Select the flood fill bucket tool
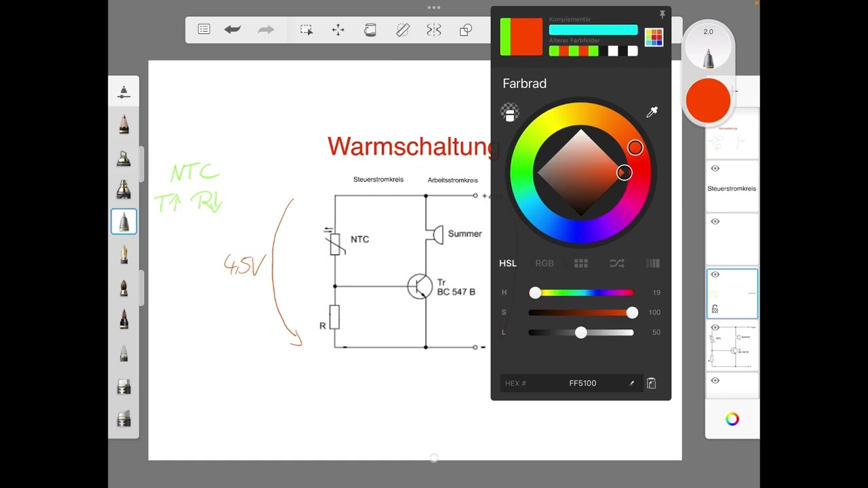 370,30
